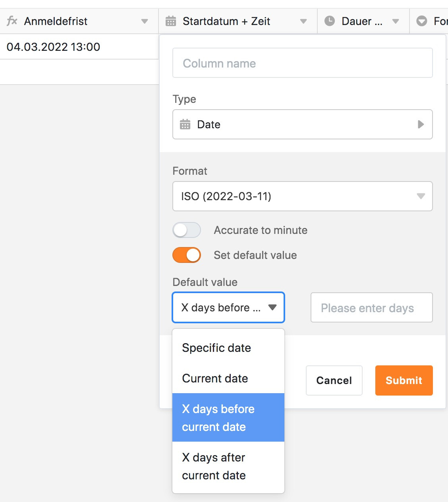Image resolution: width=448 pixels, height=502 pixels.
Task: Select X days after current date
Action: pos(214,466)
